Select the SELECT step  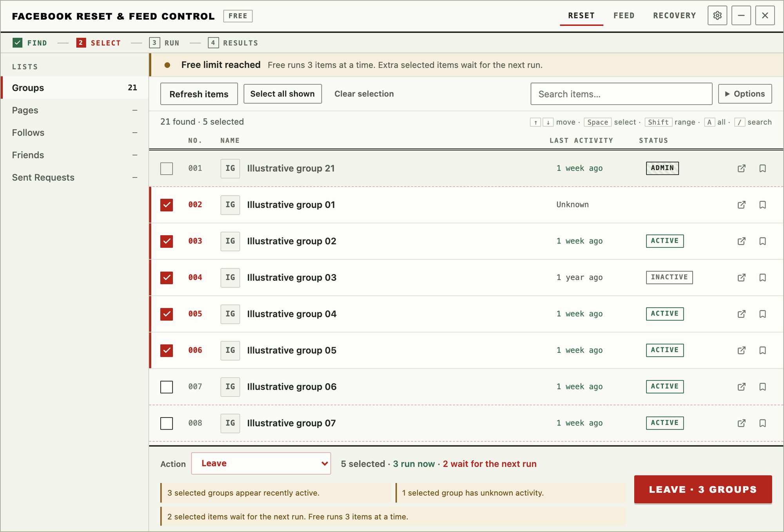click(98, 43)
